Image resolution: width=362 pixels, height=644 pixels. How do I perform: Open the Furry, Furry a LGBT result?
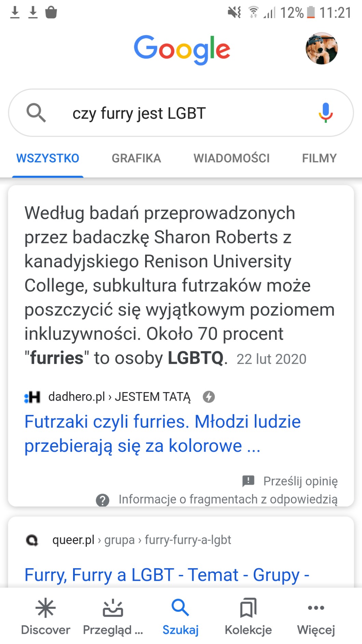167,575
